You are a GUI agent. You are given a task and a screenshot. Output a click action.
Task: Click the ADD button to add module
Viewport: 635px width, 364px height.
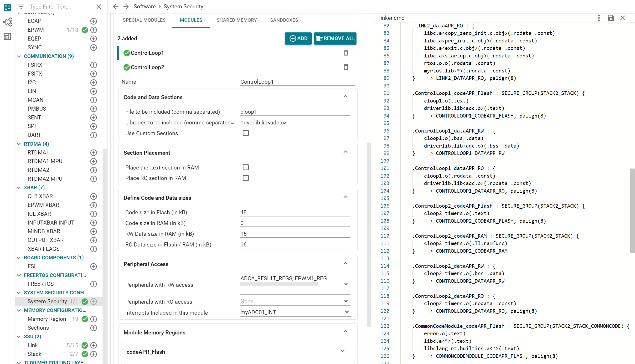(298, 38)
